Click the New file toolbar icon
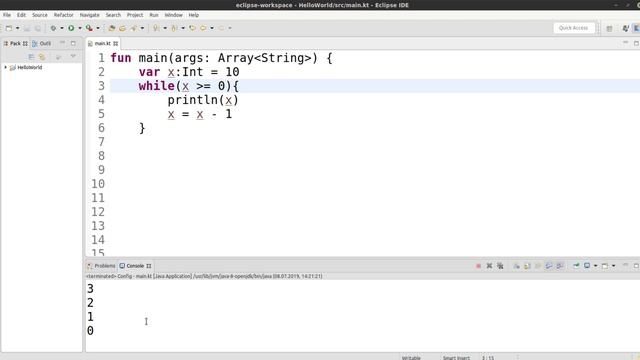 coord(9,28)
